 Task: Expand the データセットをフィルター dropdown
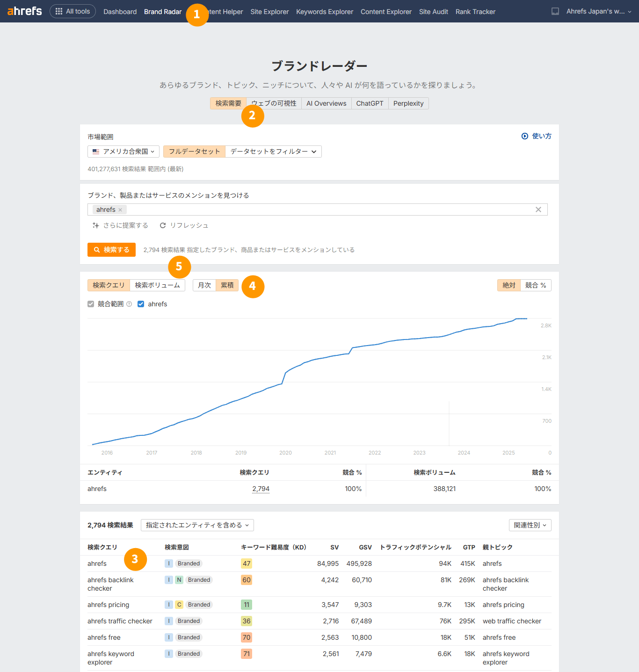(x=273, y=151)
